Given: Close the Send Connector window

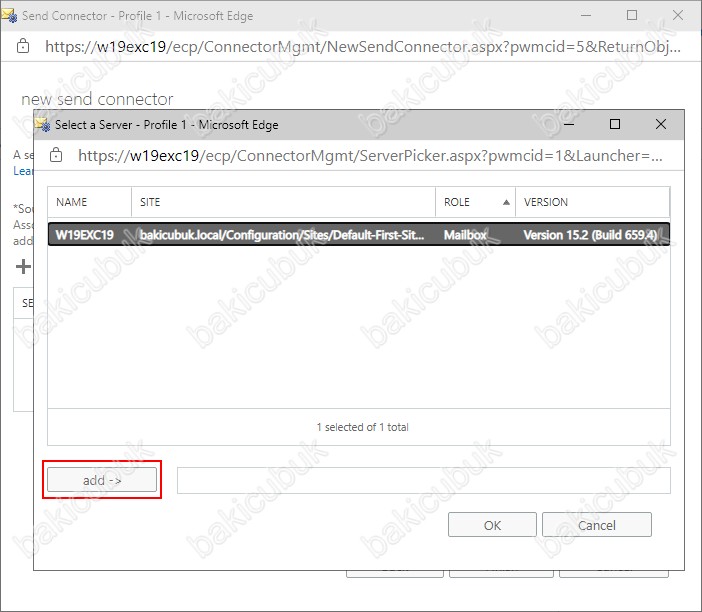Looking at the screenshot, I should [678, 15].
